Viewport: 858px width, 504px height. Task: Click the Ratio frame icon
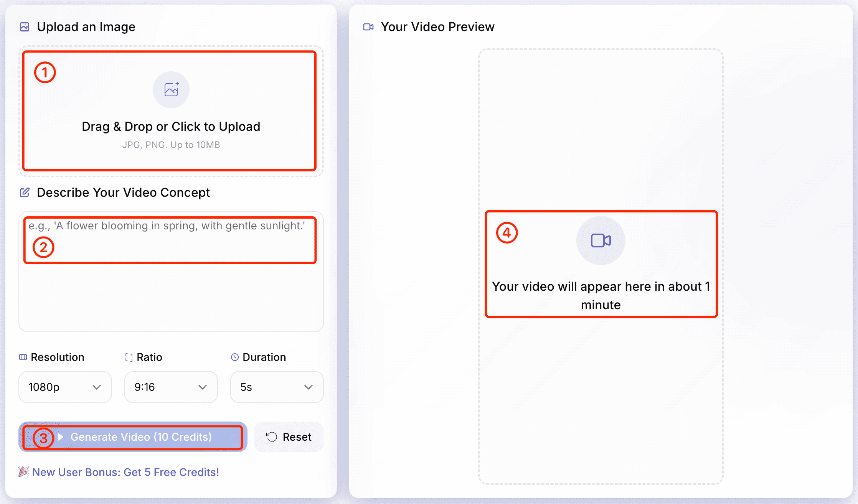point(129,357)
